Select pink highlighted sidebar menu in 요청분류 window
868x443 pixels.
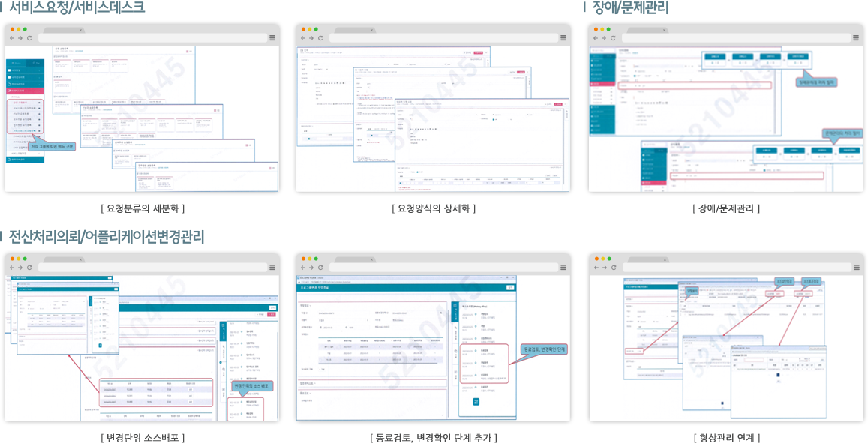click(x=24, y=91)
